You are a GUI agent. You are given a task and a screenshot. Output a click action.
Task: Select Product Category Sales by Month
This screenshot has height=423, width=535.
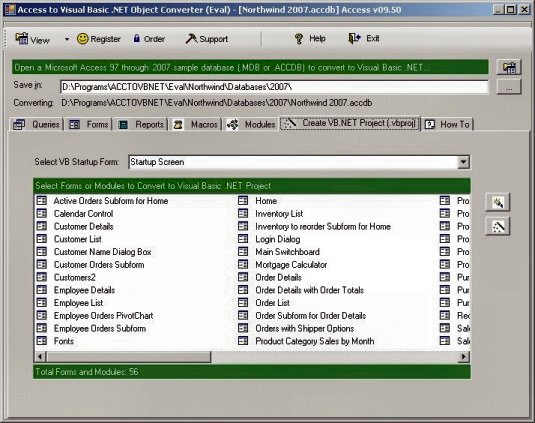315,341
